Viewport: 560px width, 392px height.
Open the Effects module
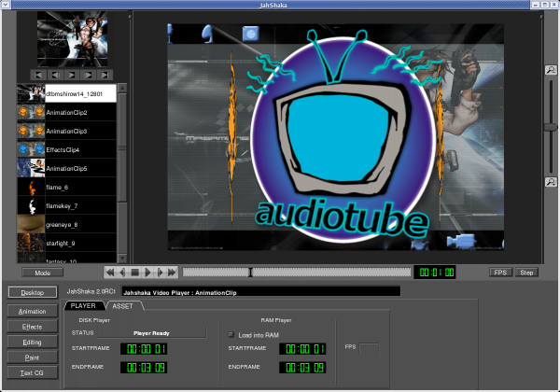pos(32,327)
